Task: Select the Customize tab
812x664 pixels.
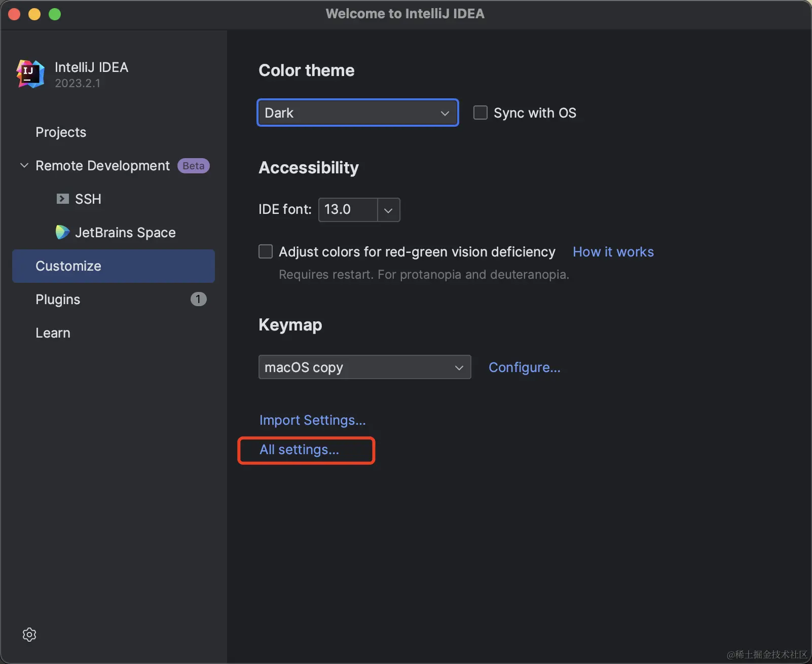Action: point(68,266)
